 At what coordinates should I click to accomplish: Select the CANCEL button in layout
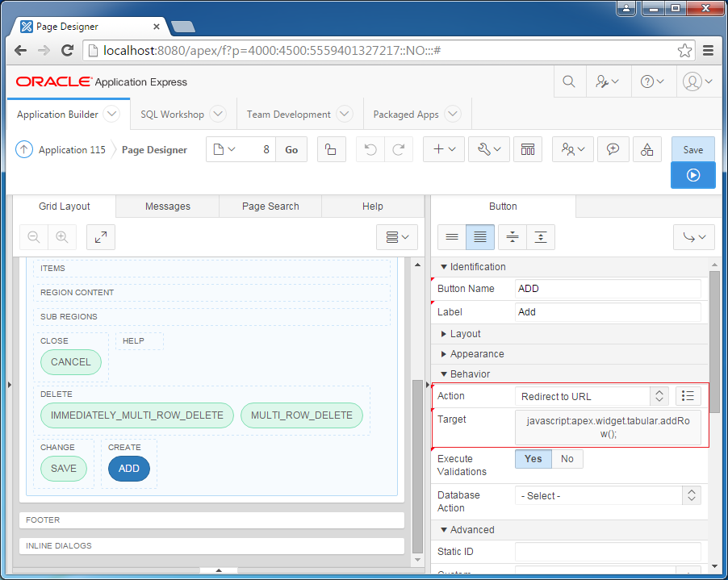(71, 362)
